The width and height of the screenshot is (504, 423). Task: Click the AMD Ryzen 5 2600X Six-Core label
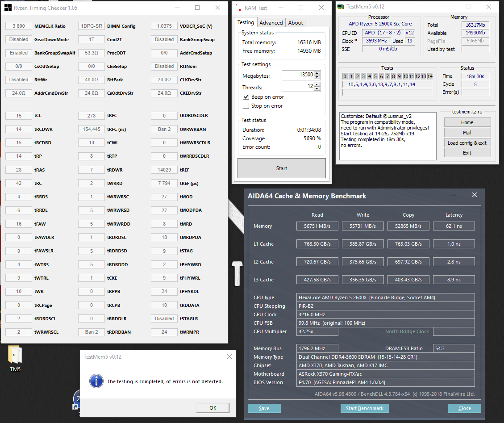click(x=380, y=24)
